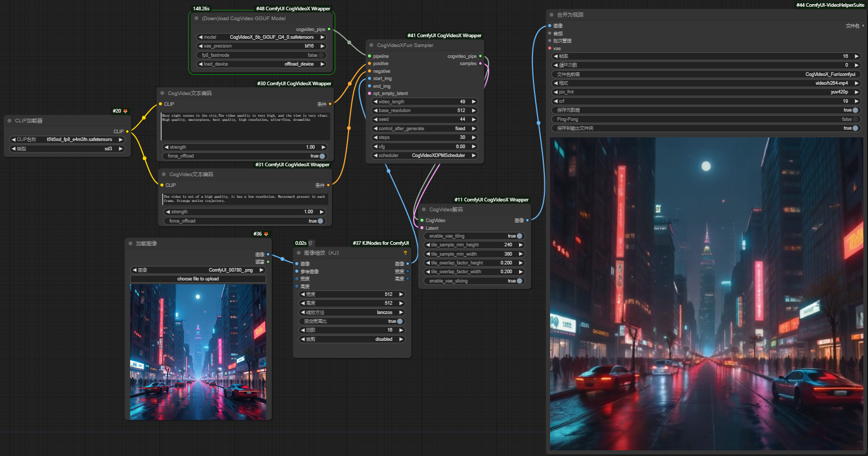This screenshot has width=868, height=456.
Task: Collapse the CogVideoXFun Sampler node via its title dot
Action: 371,45
